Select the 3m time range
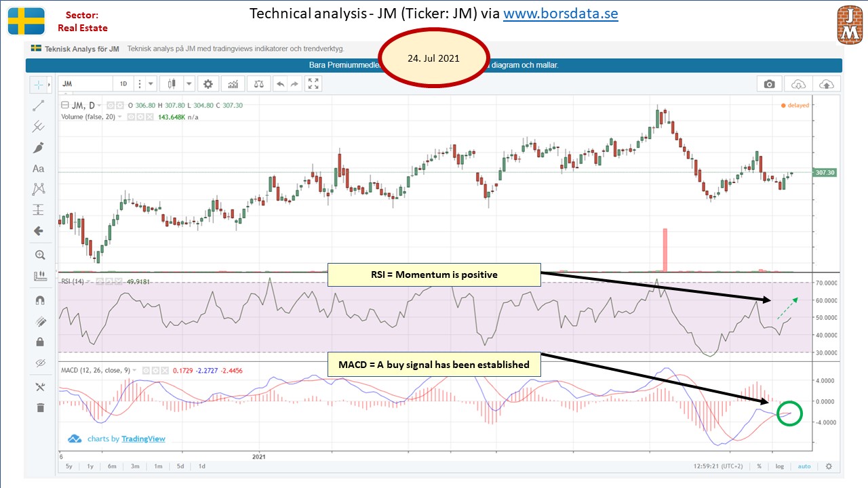868x488 pixels. 135,466
